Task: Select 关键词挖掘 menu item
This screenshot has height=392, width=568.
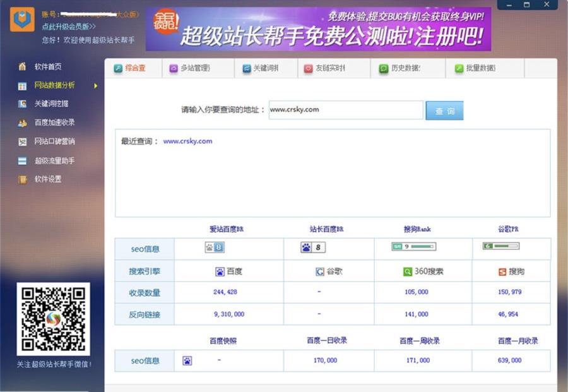Action: tap(51, 104)
